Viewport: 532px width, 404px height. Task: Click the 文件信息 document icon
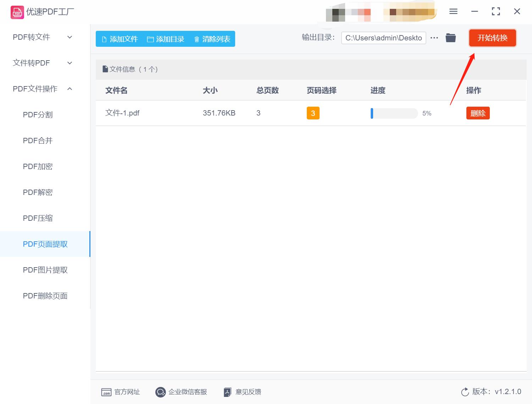[x=105, y=69]
